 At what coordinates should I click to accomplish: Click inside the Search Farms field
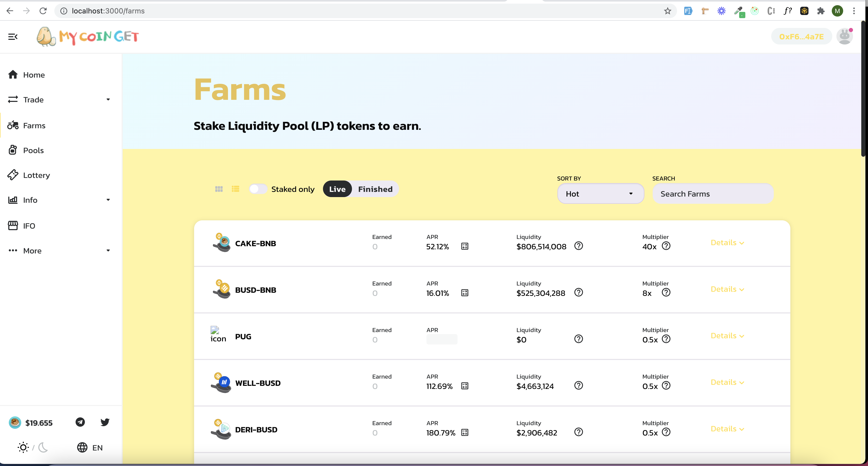(x=713, y=194)
